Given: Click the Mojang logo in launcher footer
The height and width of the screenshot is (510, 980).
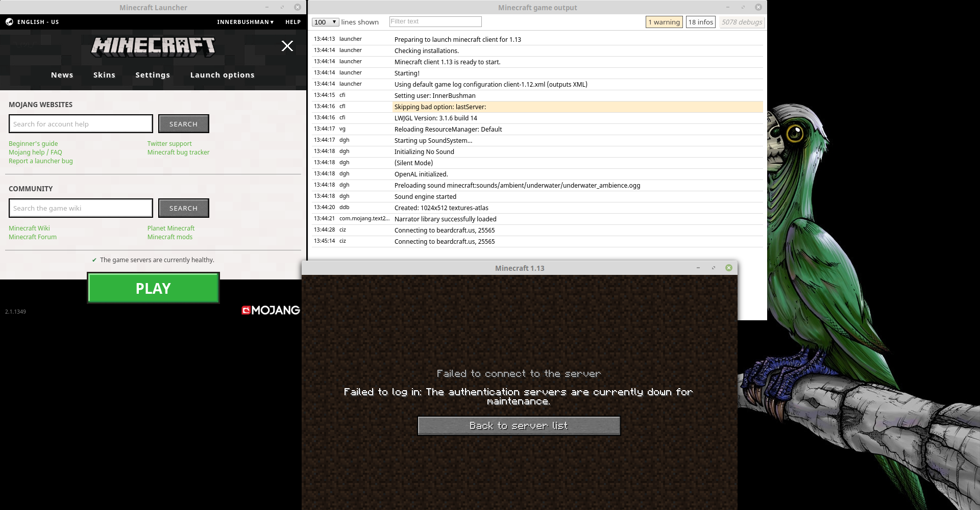Looking at the screenshot, I should (x=271, y=310).
